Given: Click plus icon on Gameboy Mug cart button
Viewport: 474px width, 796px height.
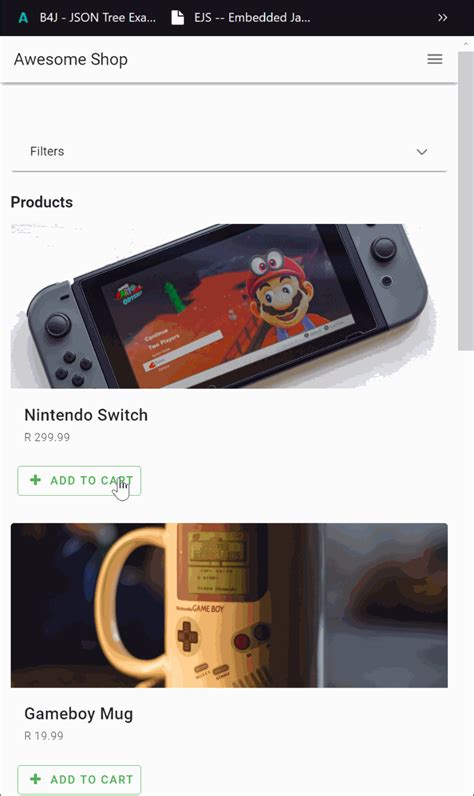Looking at the screenshot, I should 36,779.
